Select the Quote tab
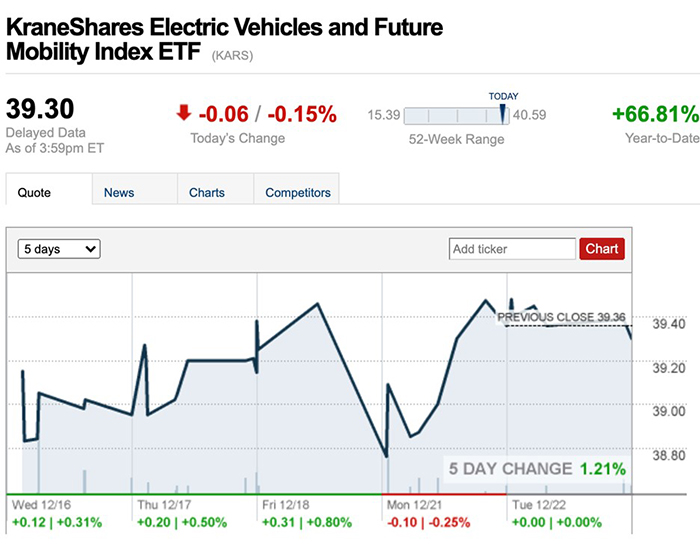The width and height of the screenshot is (700, 553). (x=34, y=192)
